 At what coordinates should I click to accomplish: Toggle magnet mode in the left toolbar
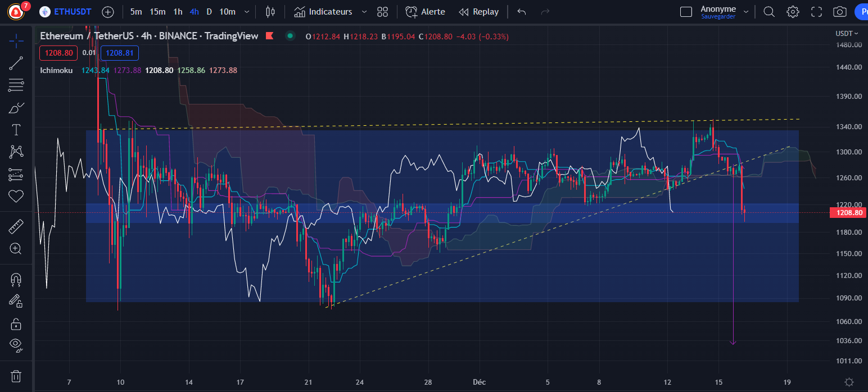(16, 279)
